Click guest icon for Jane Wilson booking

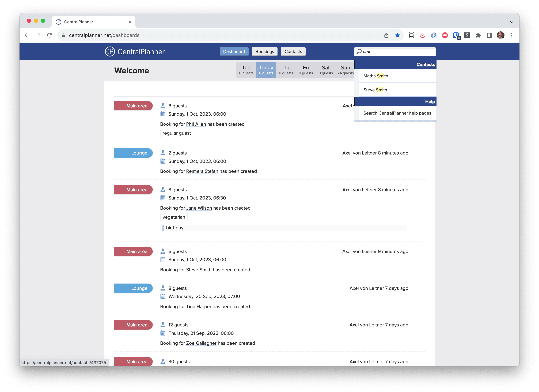pyautogui.click(x=163, y=190)
